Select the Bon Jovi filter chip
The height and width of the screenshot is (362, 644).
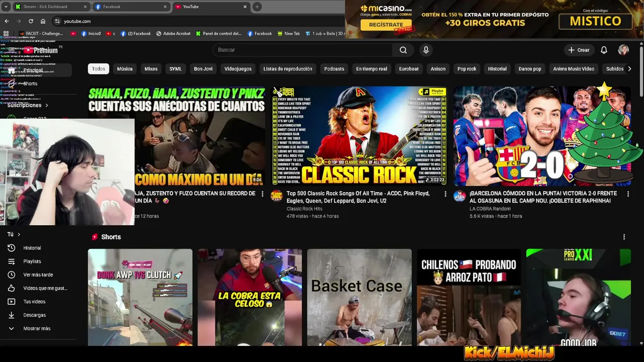(x=203, y=69)
